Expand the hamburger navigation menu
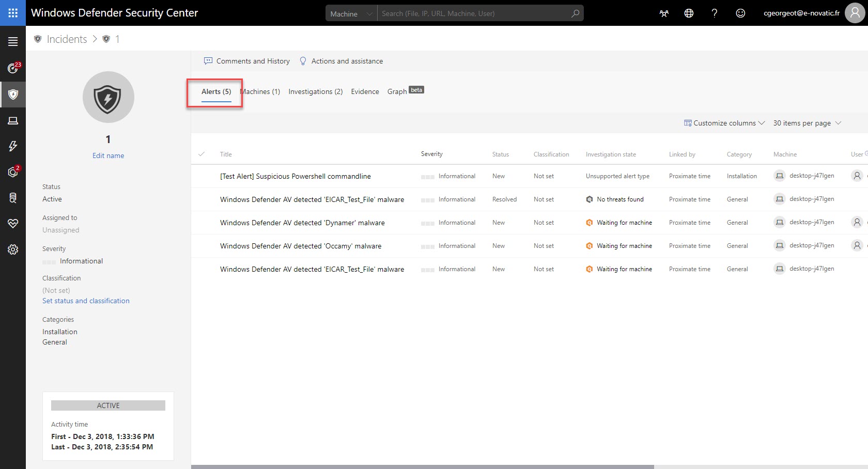This screenshot has height=469, width=868. pyautogui.click(x=13, y=41)
